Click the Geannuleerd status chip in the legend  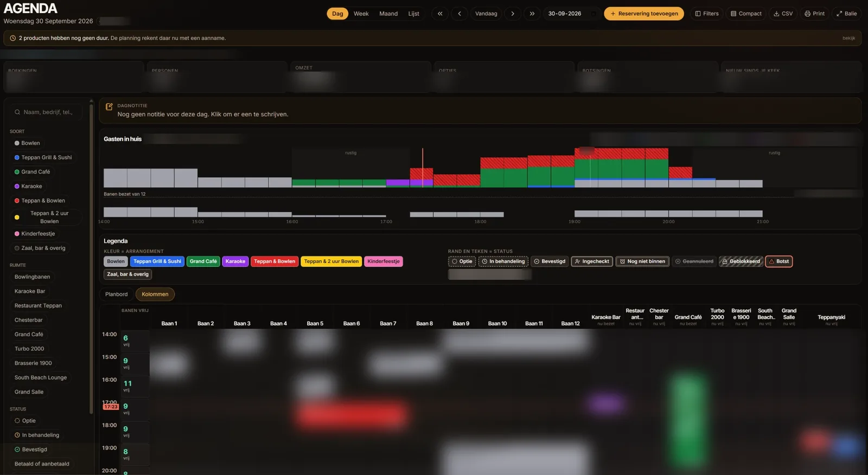tap(694, 261)
